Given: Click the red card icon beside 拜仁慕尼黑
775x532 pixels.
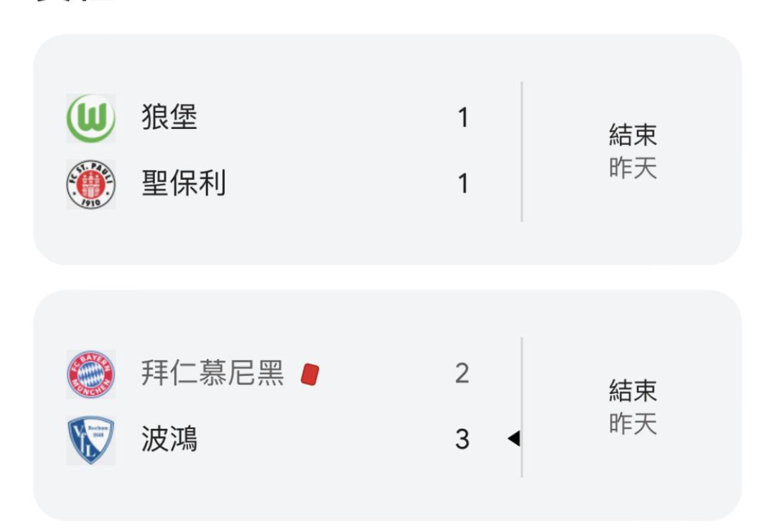Looking at the screenshot, I should (x=310, y=374).
